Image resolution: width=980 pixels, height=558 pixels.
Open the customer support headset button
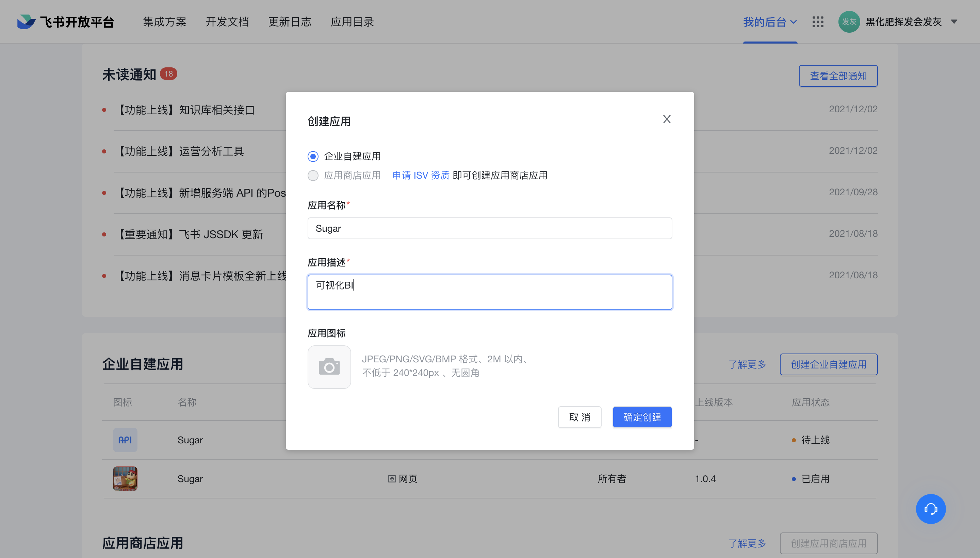930,509
